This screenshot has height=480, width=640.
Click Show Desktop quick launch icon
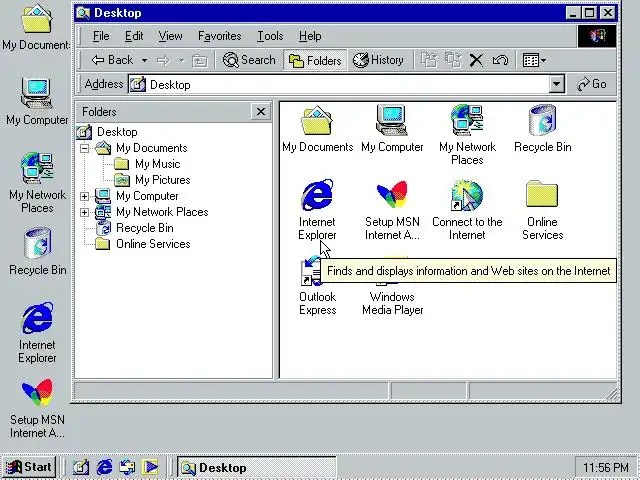pos(81,467)
